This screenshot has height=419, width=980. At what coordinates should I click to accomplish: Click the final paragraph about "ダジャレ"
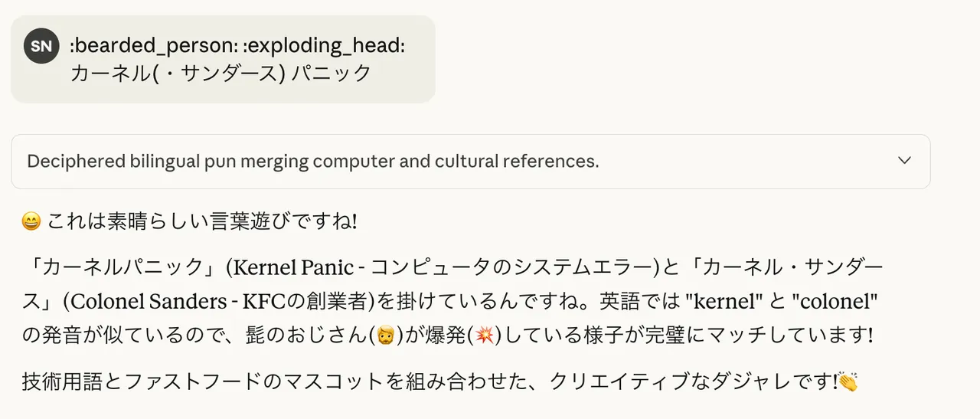[429, 382]
